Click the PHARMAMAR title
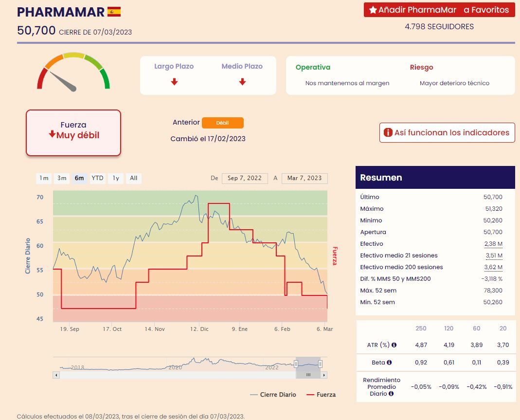Image resolution: width=520 pixels, height=420 pixels. pyautogui.click(x=61, y=12)
